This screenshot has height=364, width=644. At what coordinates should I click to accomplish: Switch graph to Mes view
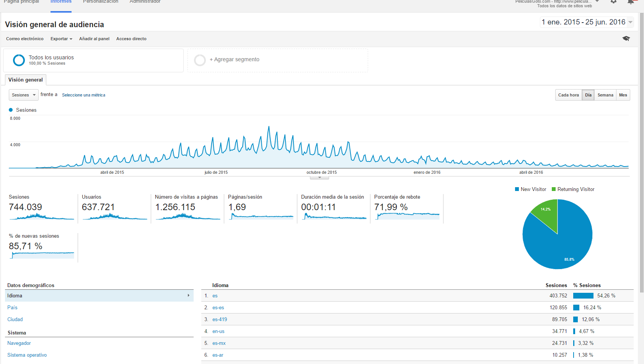623,95
